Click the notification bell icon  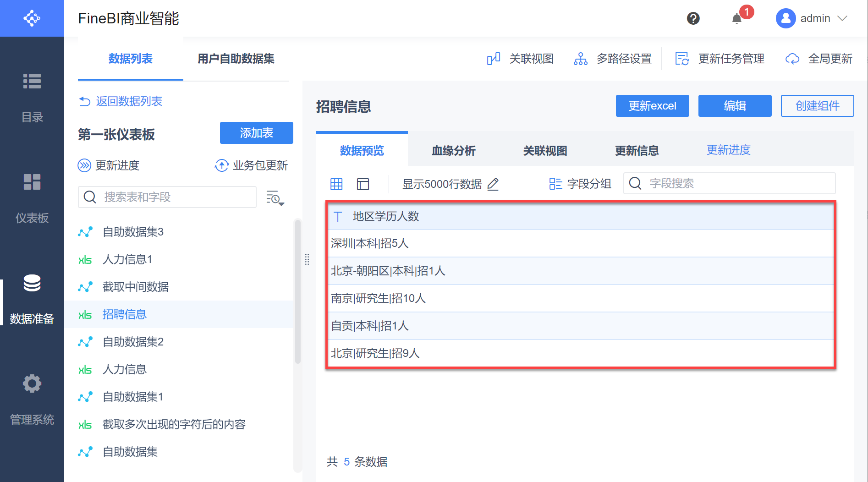point(737,18)
